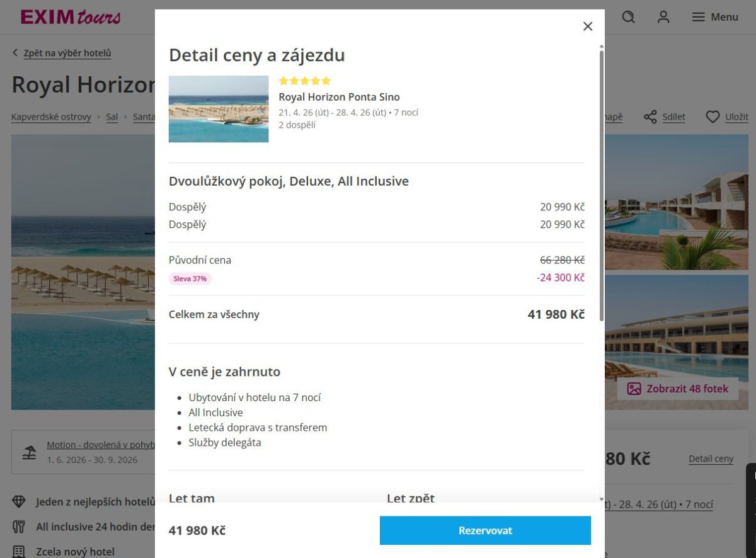
Task: Click the photo gallery icon
Action: [x=634, y=389]
